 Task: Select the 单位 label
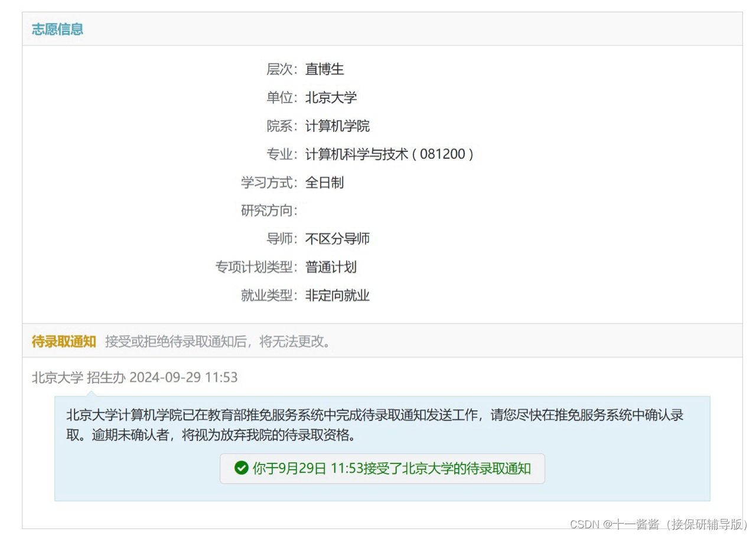[x=282, y=98]
